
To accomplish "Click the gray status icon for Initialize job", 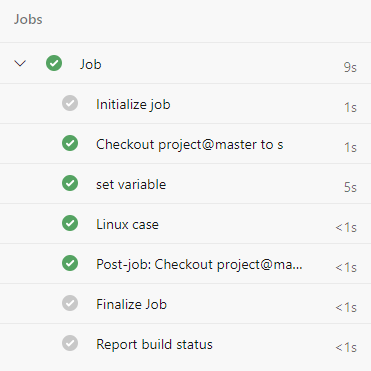I will 70,103.
